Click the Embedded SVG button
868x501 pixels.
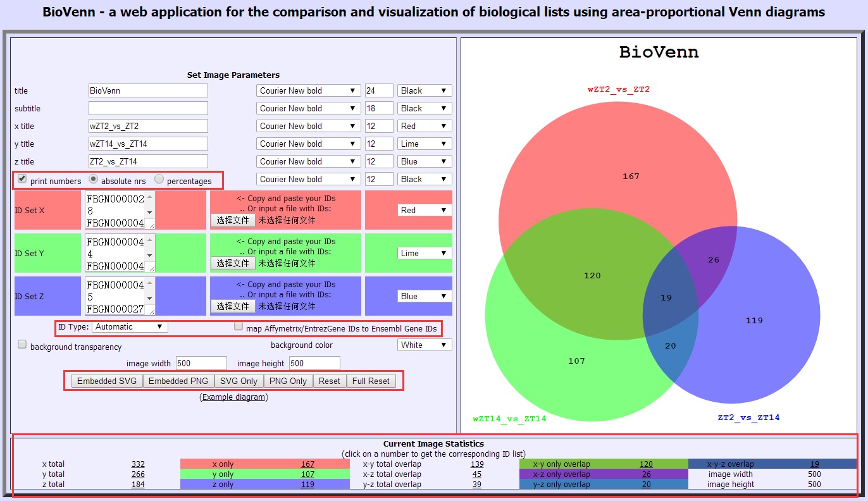click(x=107, y=381)
